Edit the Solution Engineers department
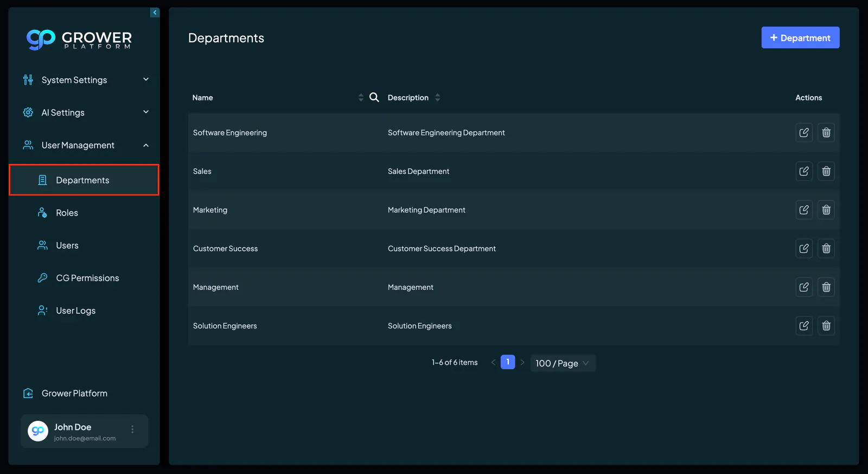This screenshot has height=474, width=868. click(804, 326)
